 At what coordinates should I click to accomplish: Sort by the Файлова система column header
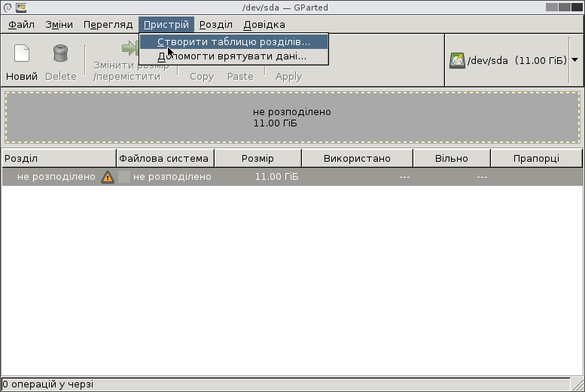[x=166, y=159]
